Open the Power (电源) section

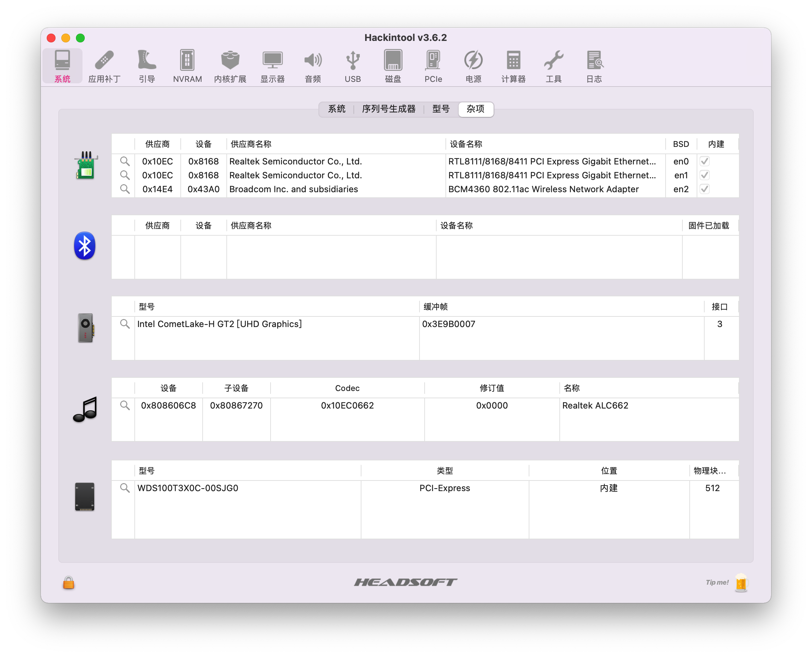click(x=473, y=66)
